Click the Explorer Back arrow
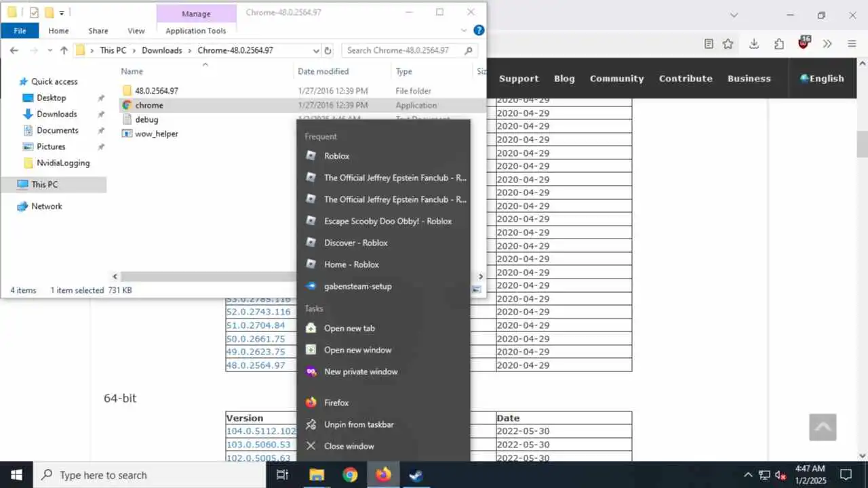The width and height of the screenshot is (868, 488). [x=14, y=50]
